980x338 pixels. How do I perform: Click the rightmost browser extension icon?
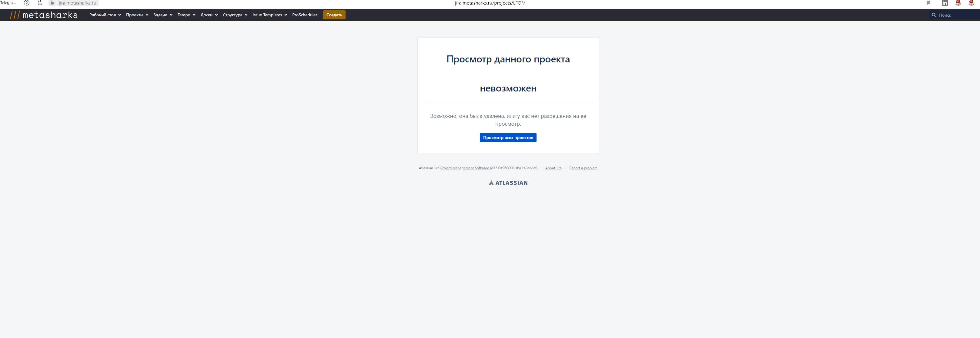pyautogui.click(x=971, y=3)
